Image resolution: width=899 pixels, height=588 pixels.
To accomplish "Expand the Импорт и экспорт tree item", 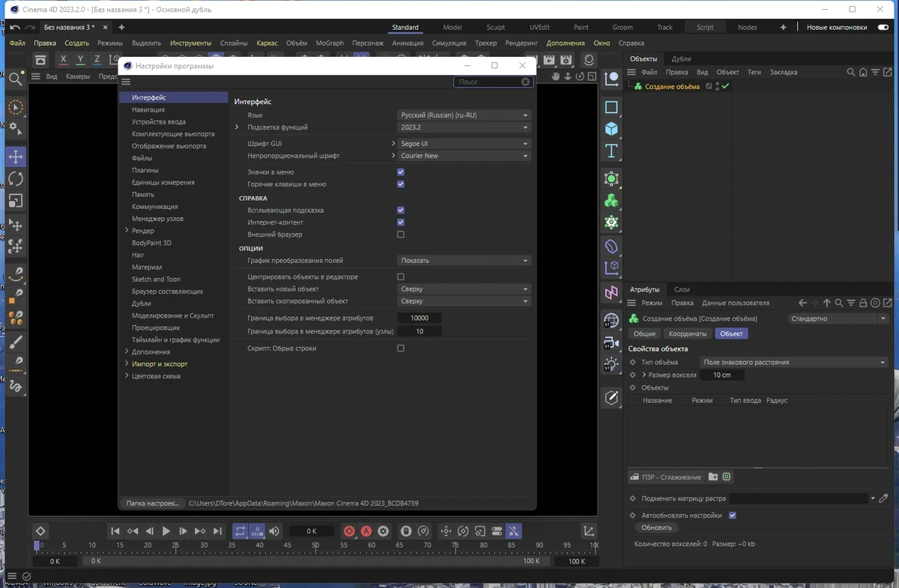I will click(127, 364).
